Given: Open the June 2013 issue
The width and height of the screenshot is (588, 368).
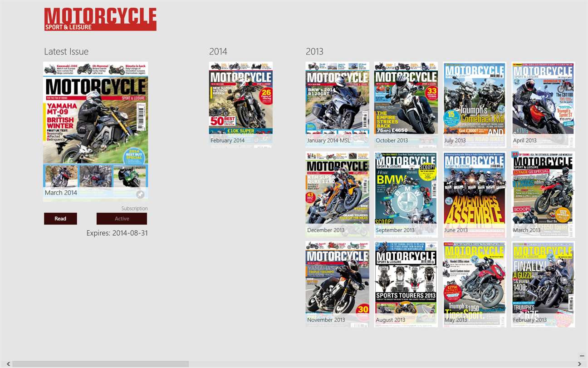Looking at the screenshot, I should [475, 194].
